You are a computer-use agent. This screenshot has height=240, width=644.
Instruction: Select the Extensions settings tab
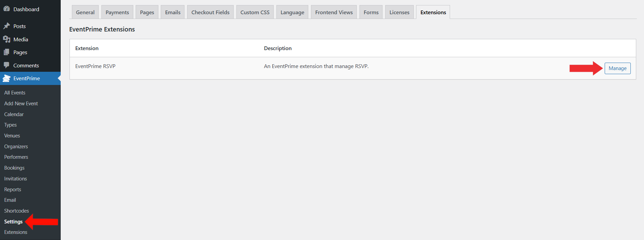coord(433,12)
